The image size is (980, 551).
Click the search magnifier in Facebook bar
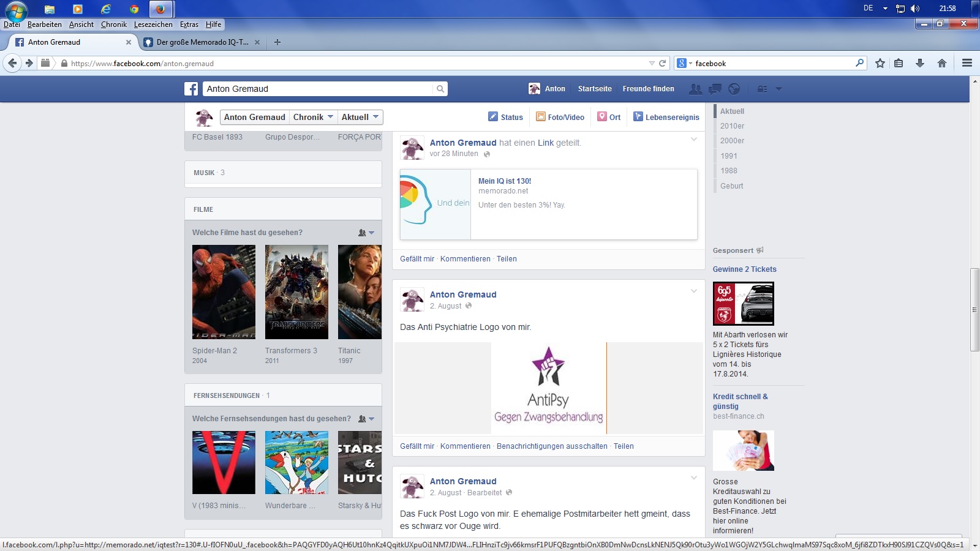pyautogui.click(x=440, y=89)
